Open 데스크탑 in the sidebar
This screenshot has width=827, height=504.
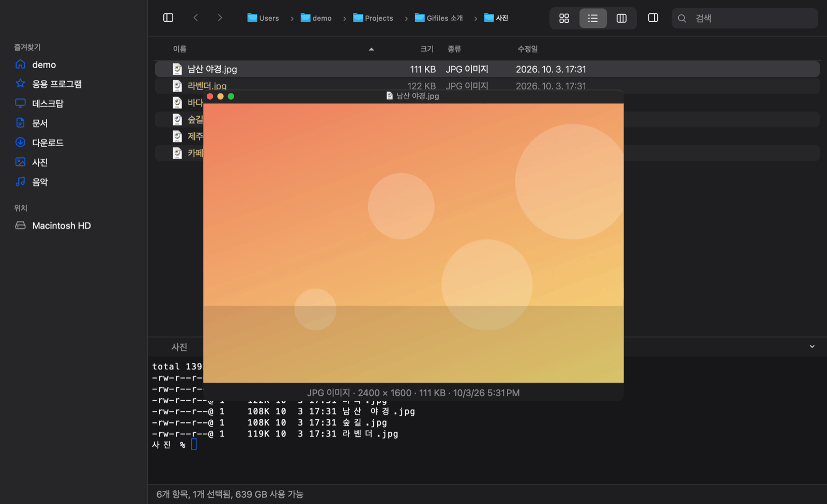[x=48, y=103]
